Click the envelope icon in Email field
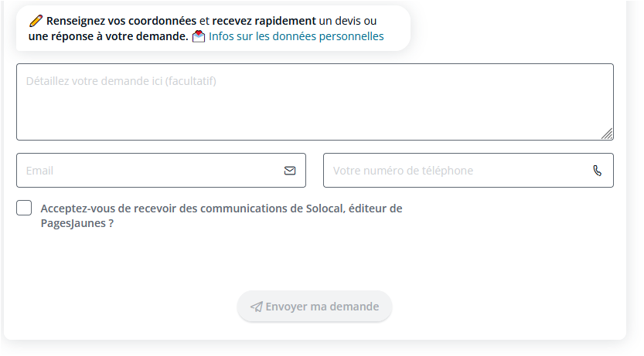Screen dimensions: 644x356 point(290,171)
